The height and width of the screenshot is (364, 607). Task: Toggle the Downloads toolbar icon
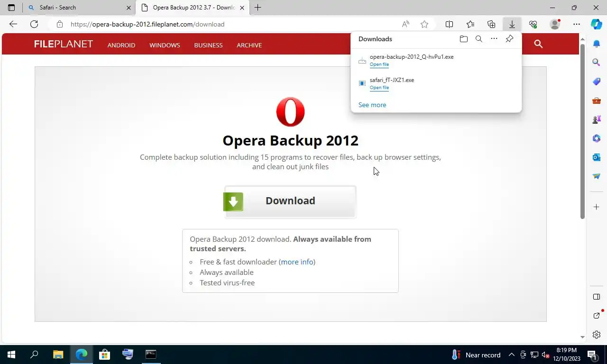click(x=512, y=24)
